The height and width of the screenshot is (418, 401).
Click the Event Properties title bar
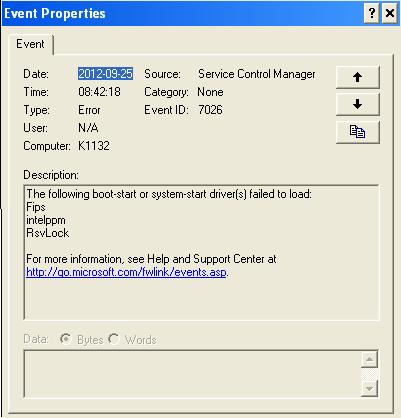[x=183, y=14]
